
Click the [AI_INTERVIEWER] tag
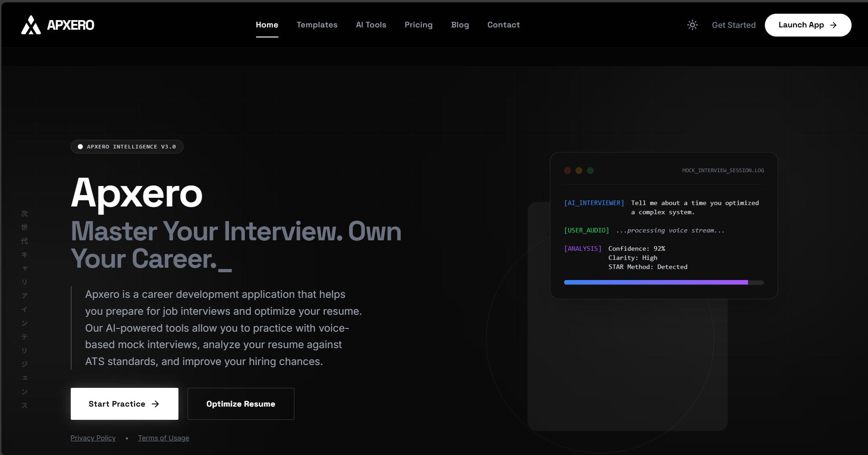click(594, 203)
